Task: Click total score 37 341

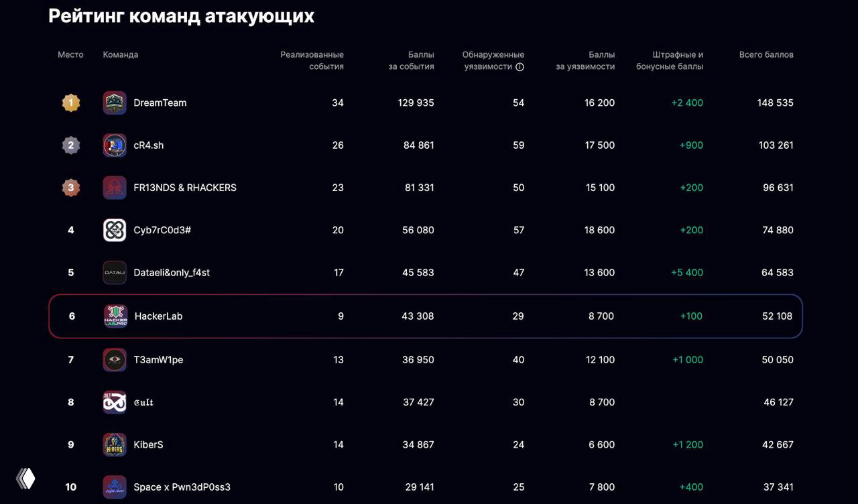Action: 778,487
